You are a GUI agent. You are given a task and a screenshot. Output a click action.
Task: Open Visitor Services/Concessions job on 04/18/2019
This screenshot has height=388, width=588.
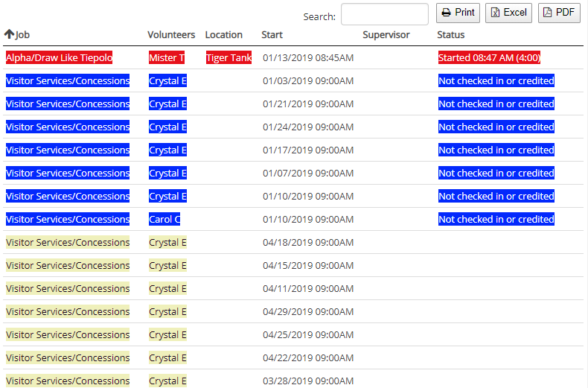68,243
